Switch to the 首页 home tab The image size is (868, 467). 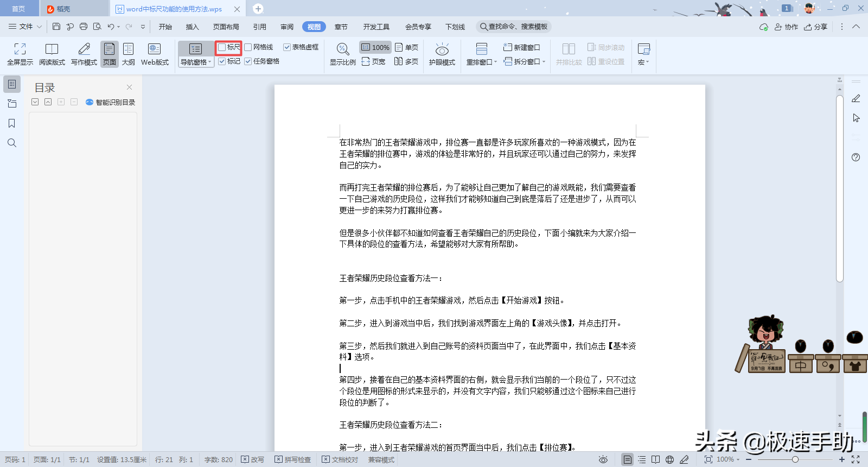coord(18,9)
